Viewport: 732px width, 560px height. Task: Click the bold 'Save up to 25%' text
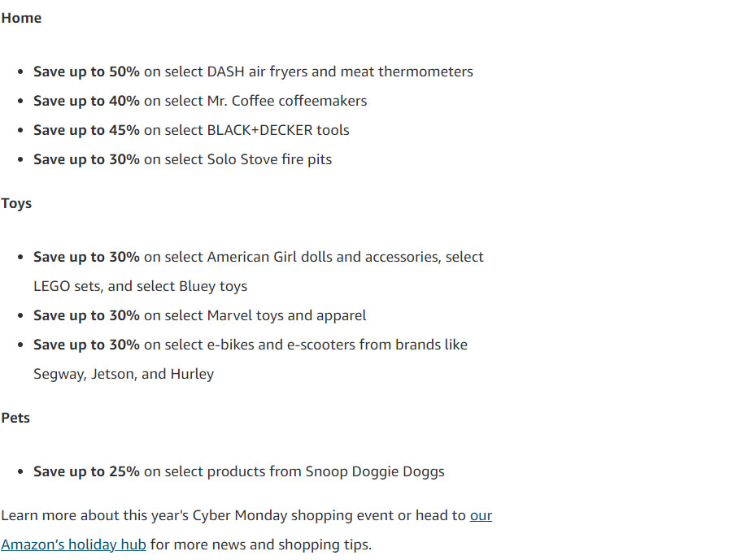86,471
